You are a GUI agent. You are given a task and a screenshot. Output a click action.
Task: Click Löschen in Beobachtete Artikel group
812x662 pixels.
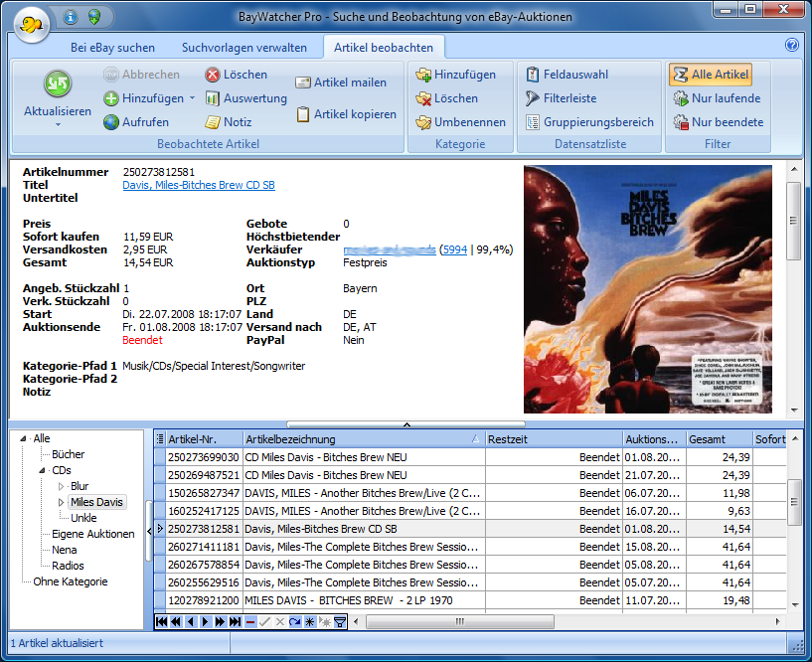click(237, 75)
